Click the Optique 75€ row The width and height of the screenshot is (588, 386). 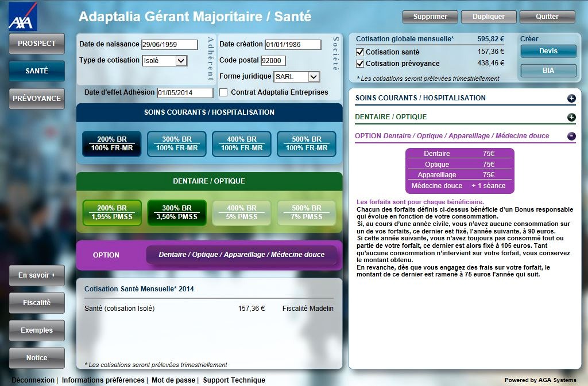[459, 165]
